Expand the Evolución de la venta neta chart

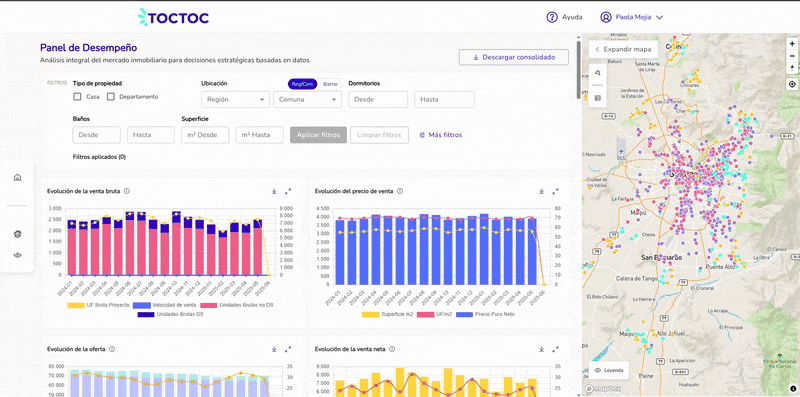click(556, 349)
